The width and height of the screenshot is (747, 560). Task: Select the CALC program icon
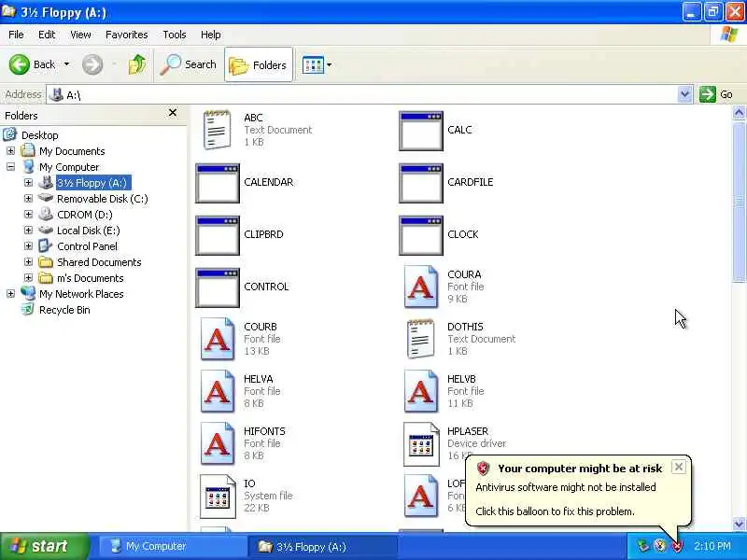tap(421, 131)
